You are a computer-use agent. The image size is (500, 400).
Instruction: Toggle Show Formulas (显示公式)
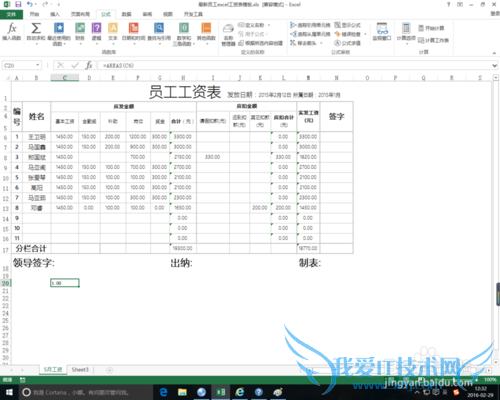(347, 25)
